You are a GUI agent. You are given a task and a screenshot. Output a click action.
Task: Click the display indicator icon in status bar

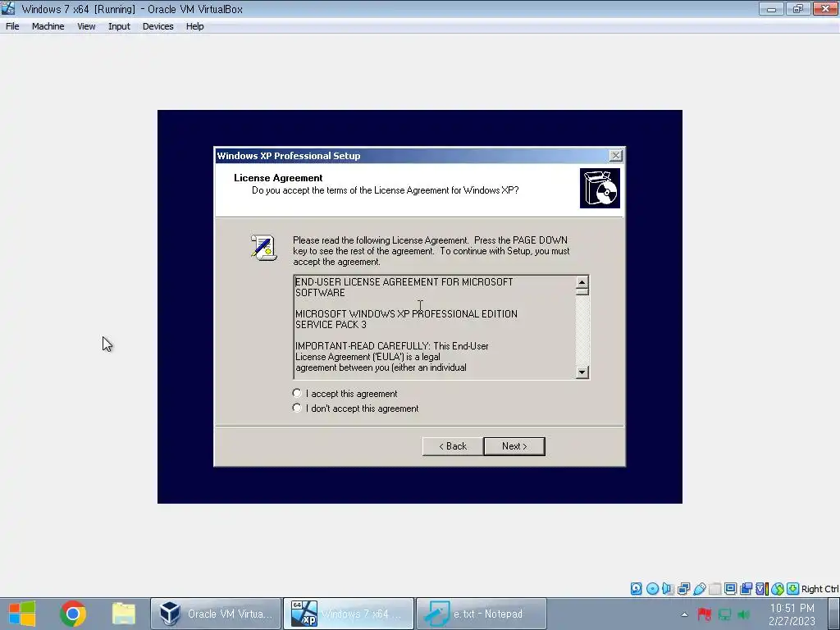pyautogui.click(x=730, y=589)
